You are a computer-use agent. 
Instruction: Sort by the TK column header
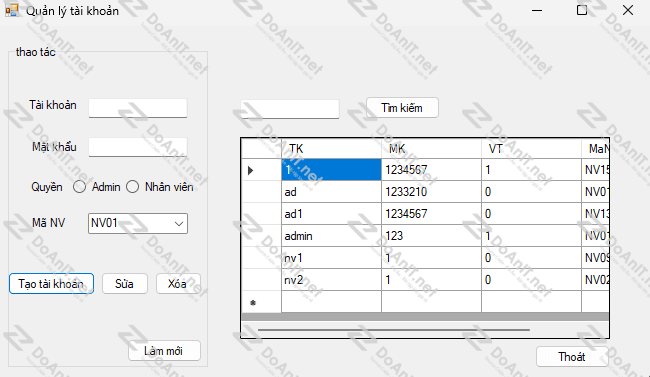coord(331,148)
